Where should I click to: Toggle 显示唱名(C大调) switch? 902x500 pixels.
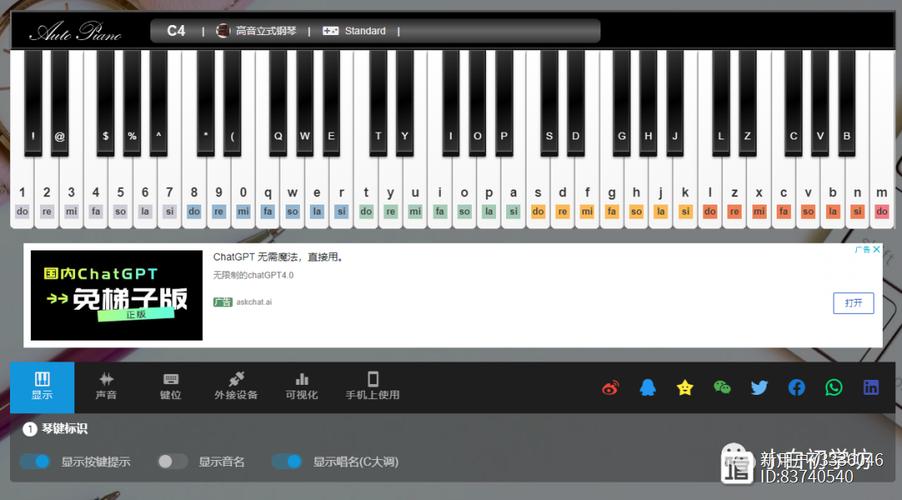tap(286, 461)
